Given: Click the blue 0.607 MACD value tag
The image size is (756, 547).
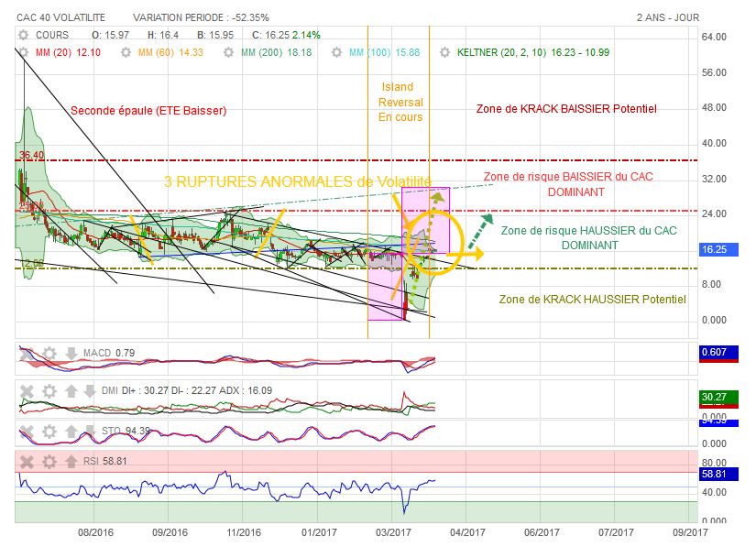Looking at the screenshot, I should (718, 352).
